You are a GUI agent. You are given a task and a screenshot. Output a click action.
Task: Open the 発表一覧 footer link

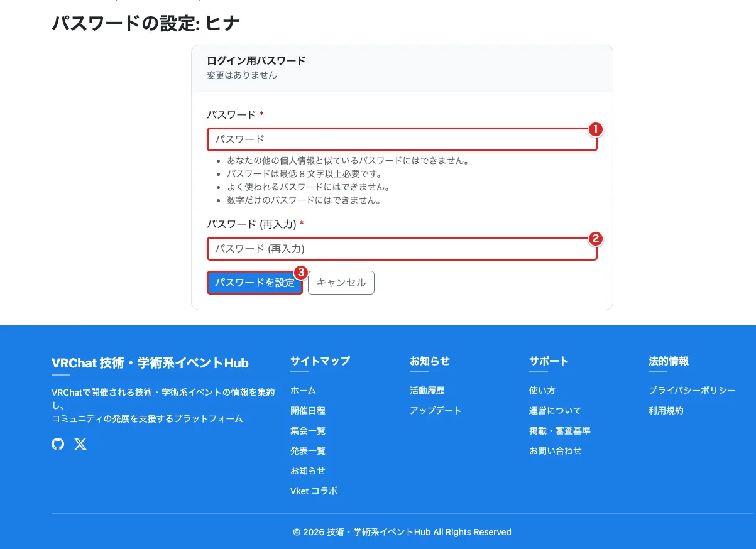(308, 451)
